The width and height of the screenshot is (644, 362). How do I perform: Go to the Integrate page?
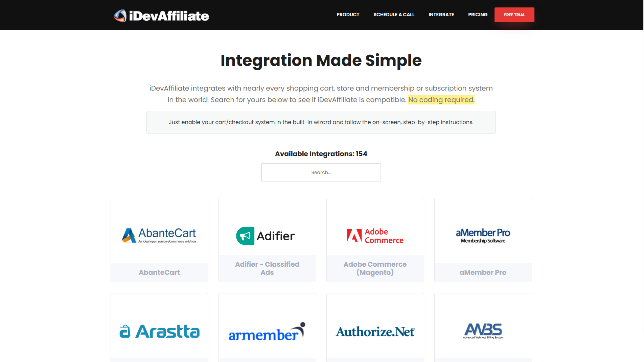click(441, 15)
